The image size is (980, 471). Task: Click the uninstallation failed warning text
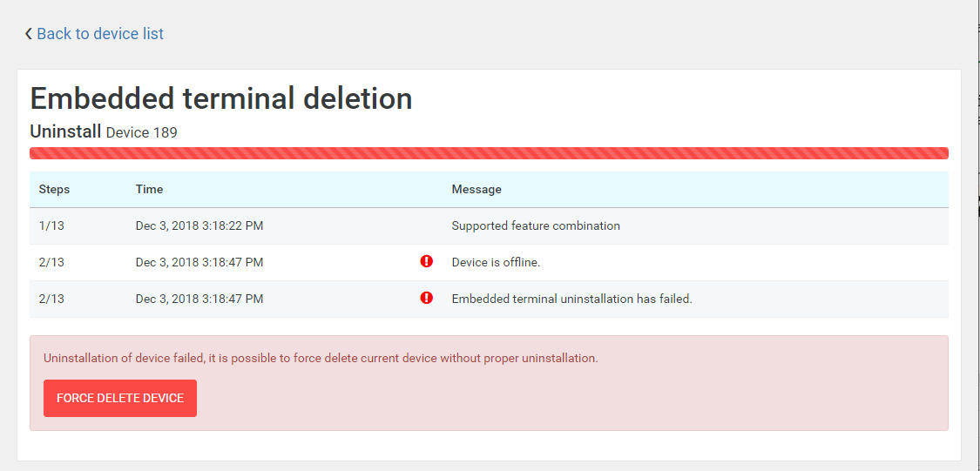click(321, 358)
